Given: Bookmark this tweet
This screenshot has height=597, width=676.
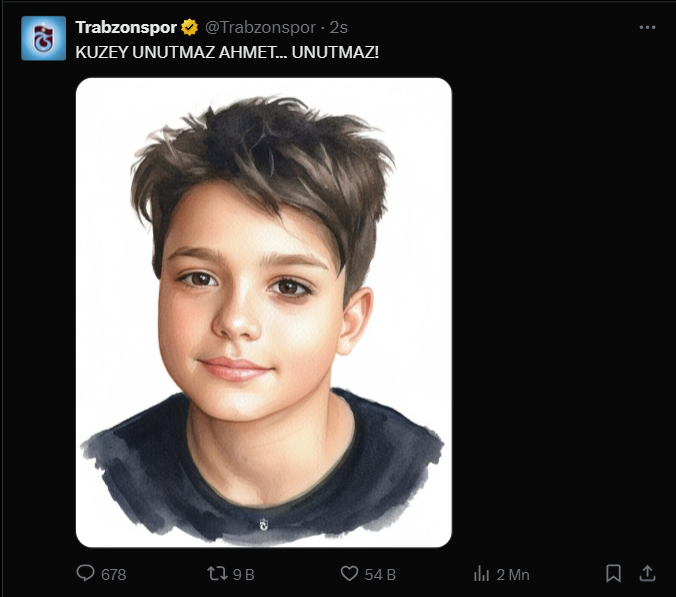Looking at the screenshot, I should point(613,573).
